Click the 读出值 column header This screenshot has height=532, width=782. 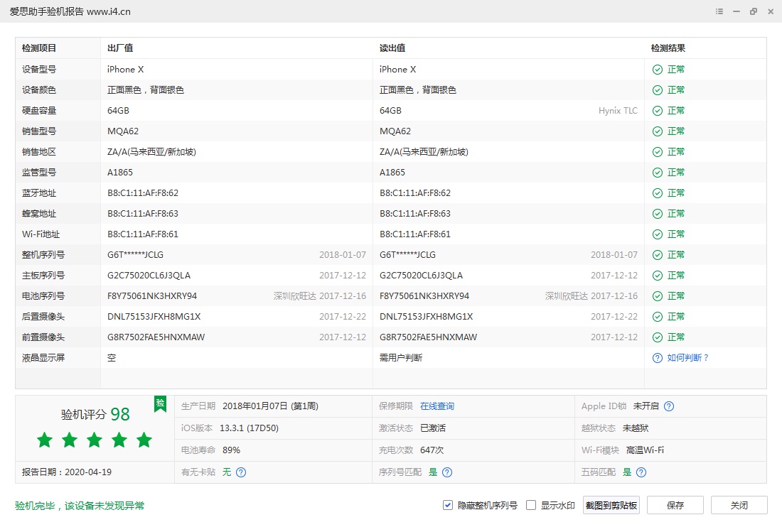click(392, 48)
